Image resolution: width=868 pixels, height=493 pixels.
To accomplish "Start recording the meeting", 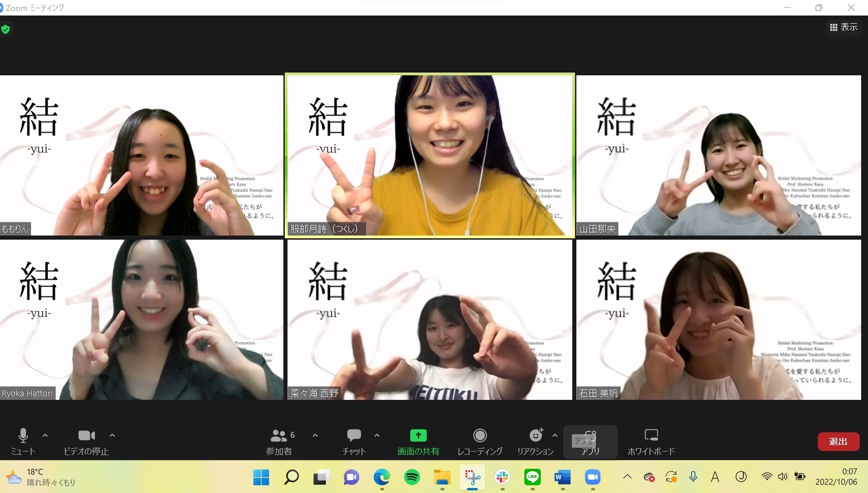I will [x=480, y=441].
